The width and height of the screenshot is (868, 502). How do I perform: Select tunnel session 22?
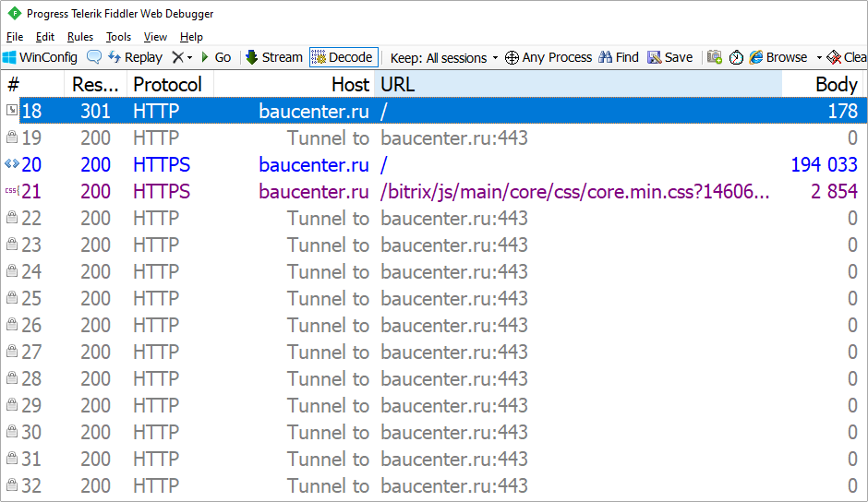pyautogui.click(x=434, y=218)
